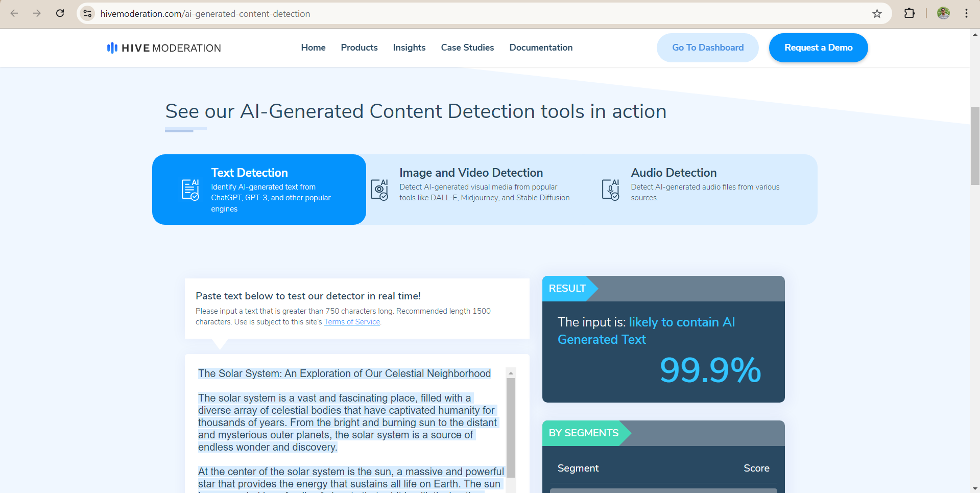Open the Insights menu
The height and width of the screenshot is (493, 980).
[409, 48]
